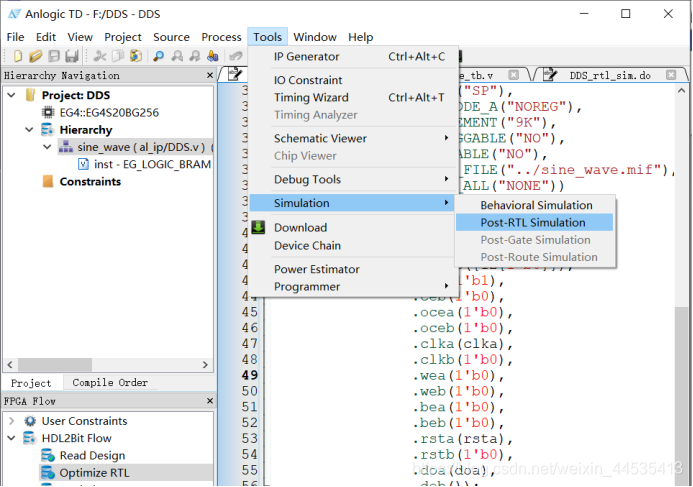Select the Read Design flow step
Viewport: 693px width, 487px height.
92,455
